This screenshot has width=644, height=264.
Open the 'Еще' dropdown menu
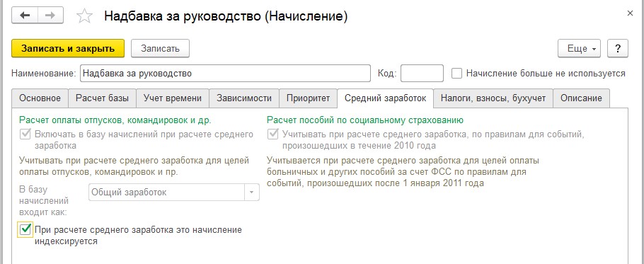coord(579,48)
